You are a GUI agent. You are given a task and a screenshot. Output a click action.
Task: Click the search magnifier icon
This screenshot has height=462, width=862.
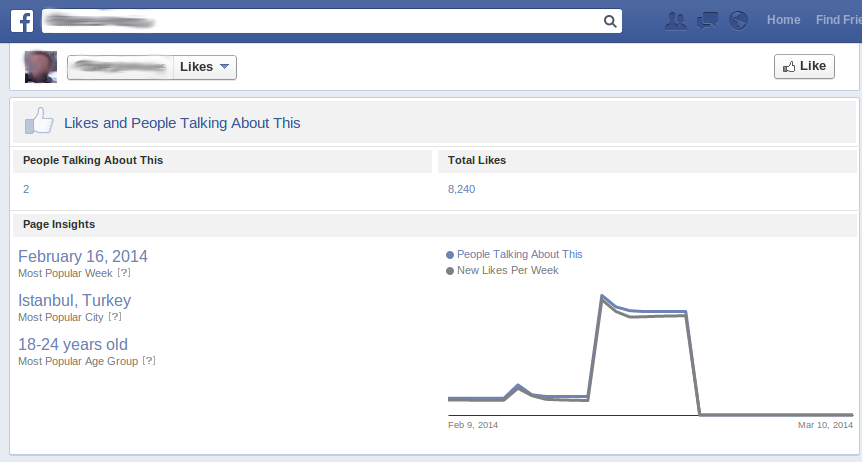[610, 21]
